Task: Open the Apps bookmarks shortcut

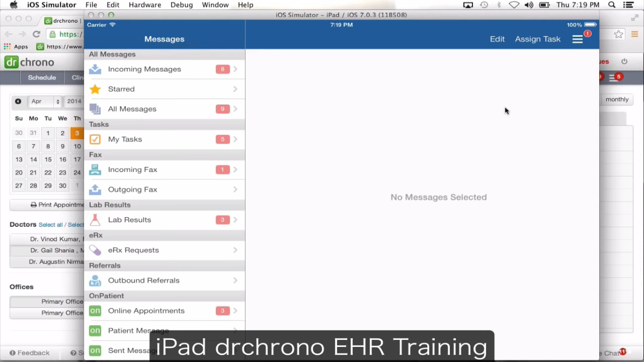Action: tap(16, 47)
